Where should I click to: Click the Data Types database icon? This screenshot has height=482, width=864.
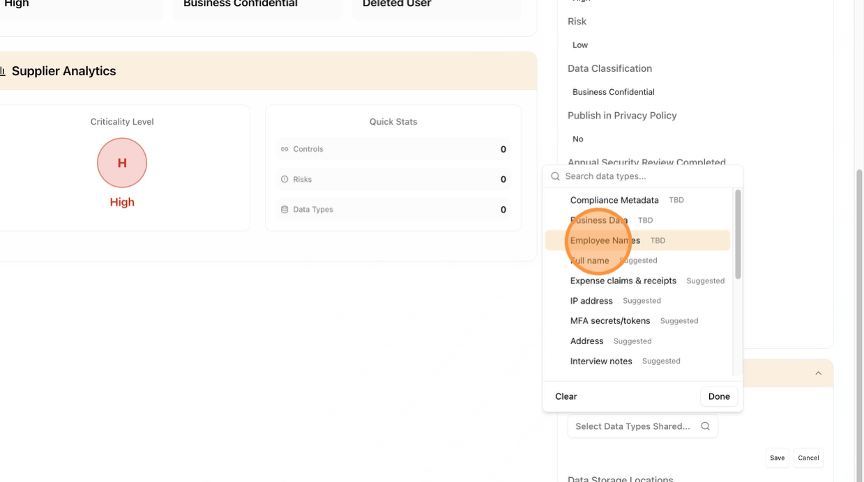[285, 210]
